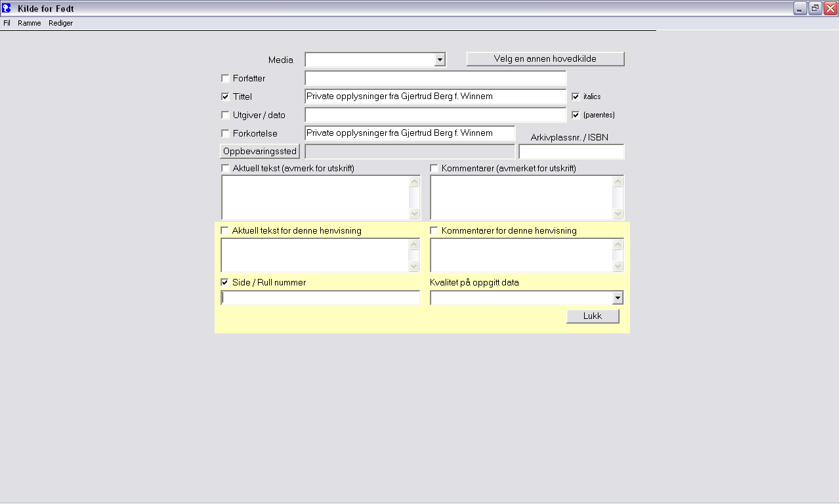Check Kommentarer (avmerket for utskrift)

[434, 169]
